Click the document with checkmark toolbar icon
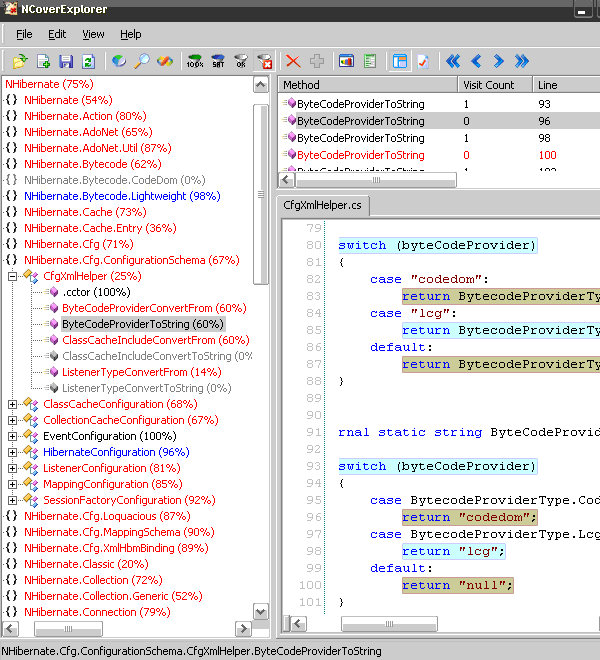The width and height of the screenshot is (600, 660). tap(423, 61)
